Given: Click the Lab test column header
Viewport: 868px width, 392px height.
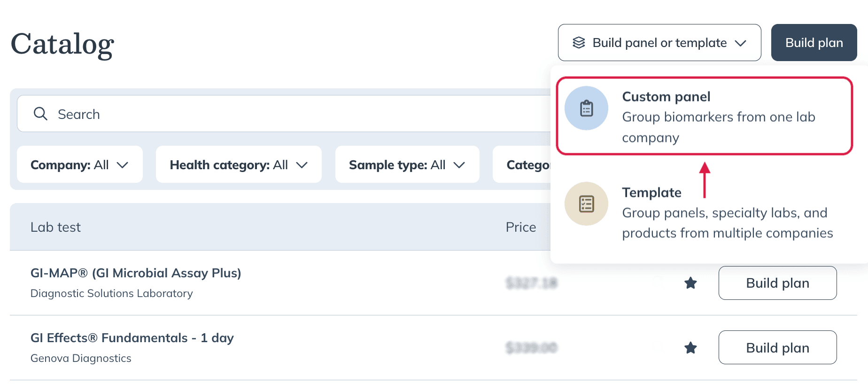Looking at the screenshot, I should (x=55, y=227).
